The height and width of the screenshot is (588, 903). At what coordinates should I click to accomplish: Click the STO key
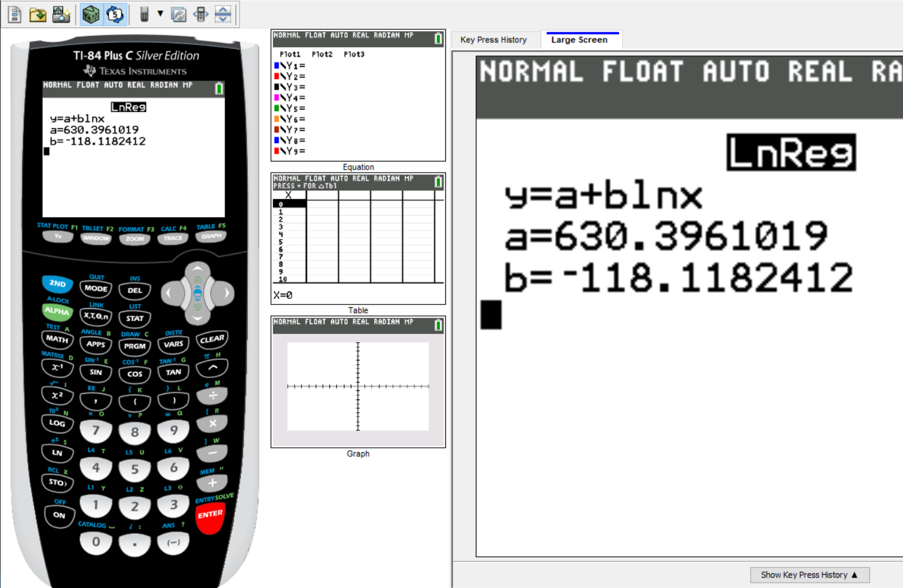(x=57, y=482)
